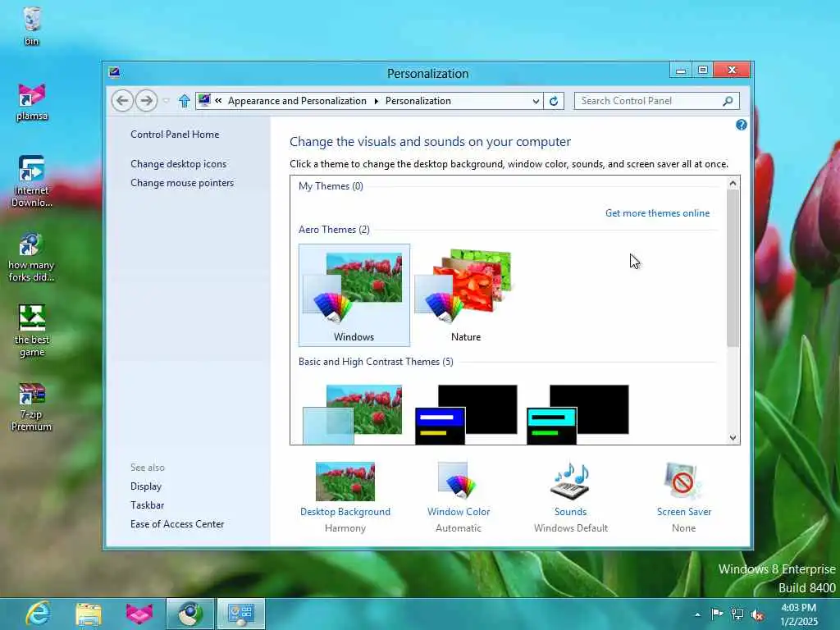Screen dimensions: 840x630
Task: Click the Window Color label link
Action: (459, 512)
